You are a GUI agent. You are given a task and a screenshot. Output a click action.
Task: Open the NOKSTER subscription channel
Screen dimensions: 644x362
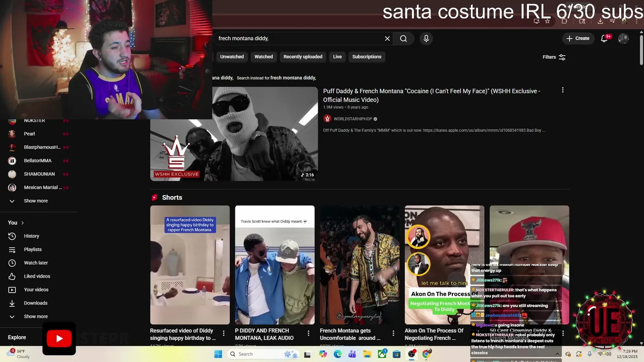(39, 121)
